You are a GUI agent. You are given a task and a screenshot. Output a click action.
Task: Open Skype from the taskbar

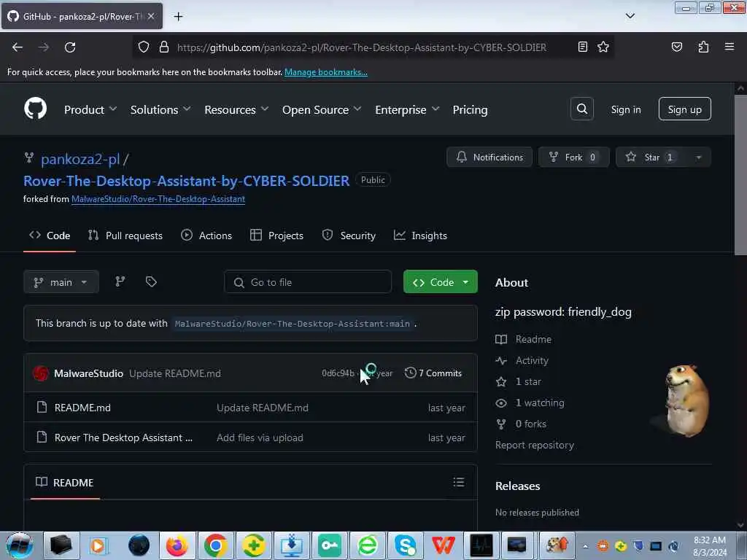click(405, 545)
